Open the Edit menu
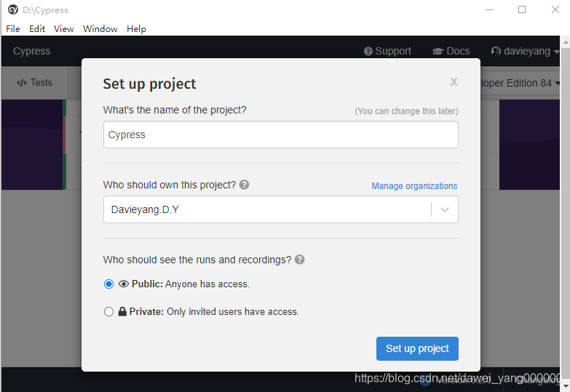The width and height of the screenshot is (570, 392). point(37,28)
